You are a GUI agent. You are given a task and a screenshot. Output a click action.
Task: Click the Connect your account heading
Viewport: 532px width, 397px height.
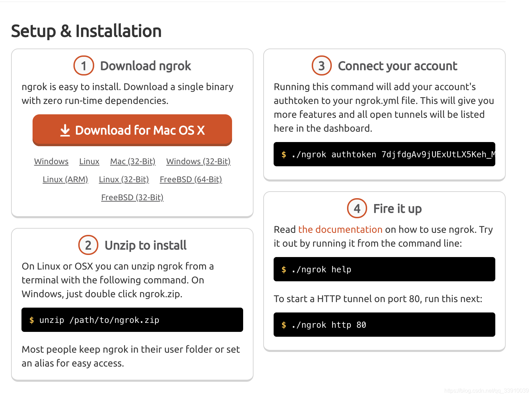point(398,66)
